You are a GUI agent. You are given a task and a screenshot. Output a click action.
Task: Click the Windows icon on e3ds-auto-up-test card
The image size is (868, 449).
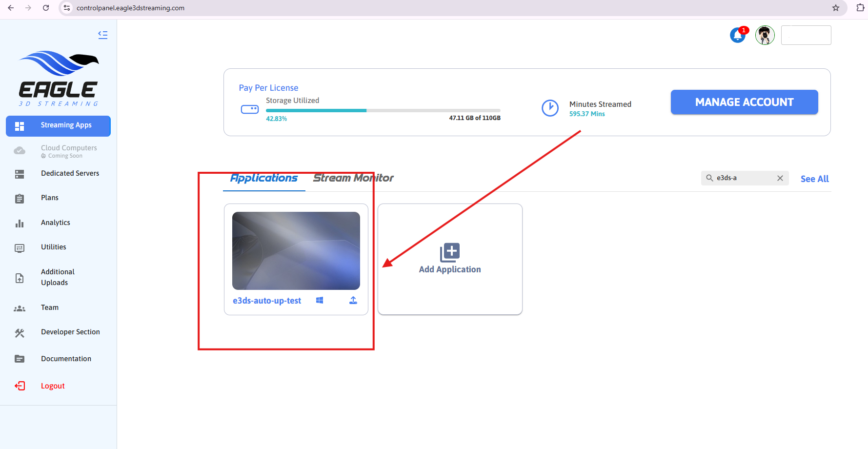(x=320, y=301)
